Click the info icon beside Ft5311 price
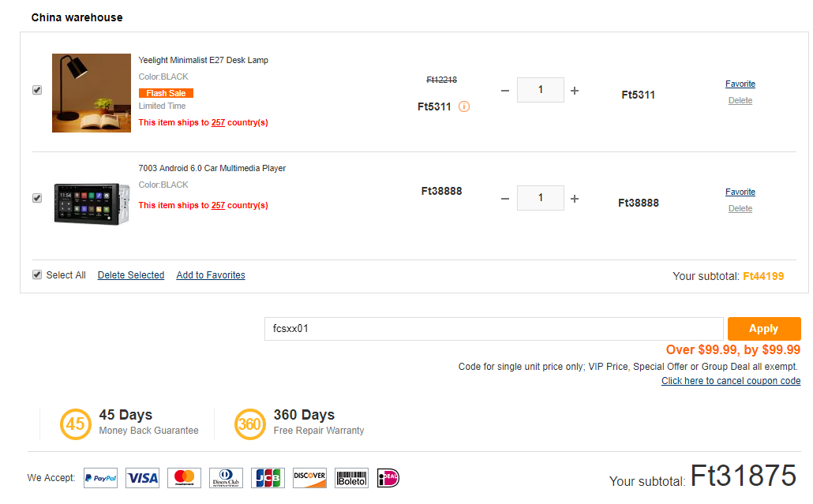The image size is (813, 504). pos(464,106)
